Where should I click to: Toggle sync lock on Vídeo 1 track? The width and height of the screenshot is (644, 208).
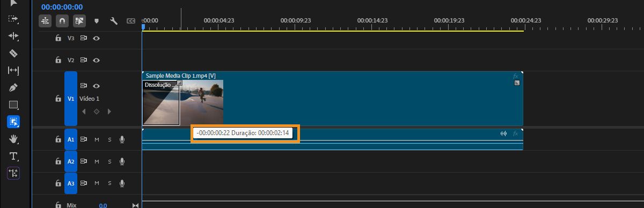[84, 86]
